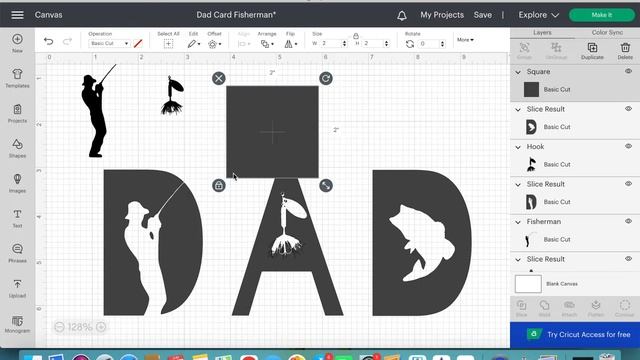Hide the Square layer
640x360 pixels.
pos(628,71)
